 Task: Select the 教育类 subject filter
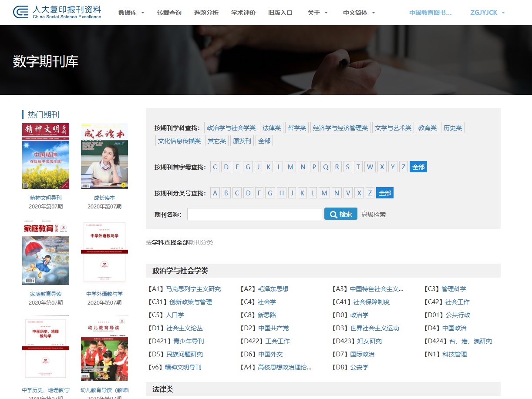pyautogui.click(x=428, y=128)
